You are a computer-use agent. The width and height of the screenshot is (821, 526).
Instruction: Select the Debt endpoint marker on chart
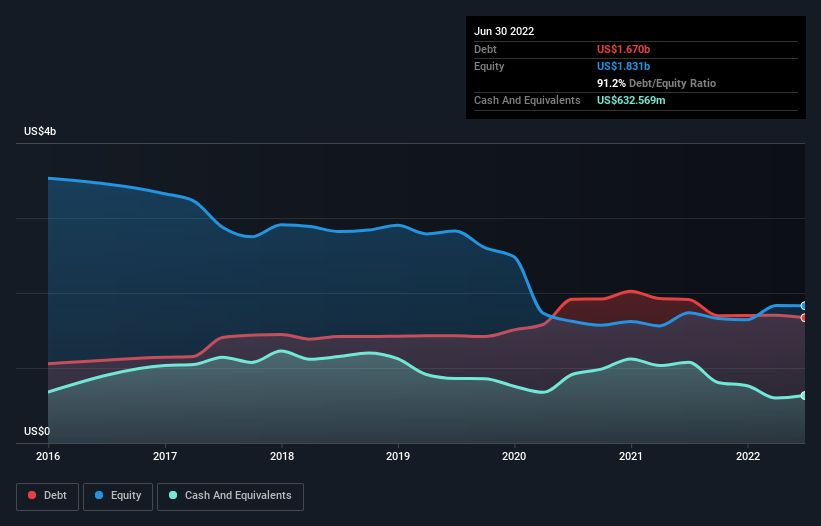(804, 318)
